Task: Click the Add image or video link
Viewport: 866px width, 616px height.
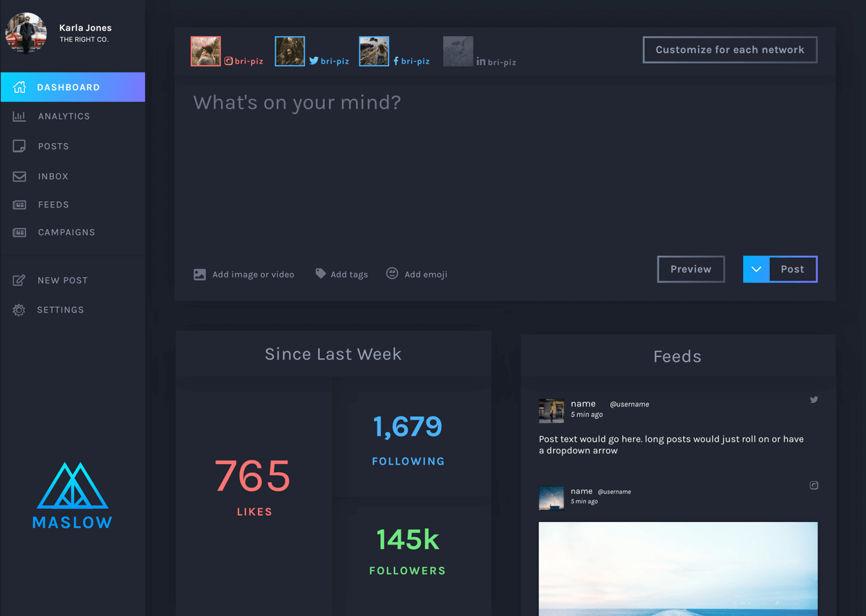Action: (244, 274)
